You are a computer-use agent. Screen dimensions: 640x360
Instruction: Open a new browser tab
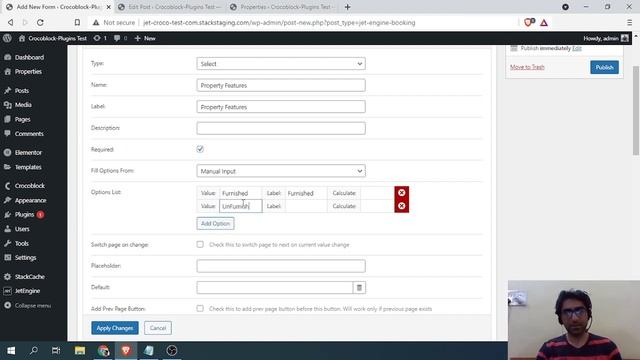347,7
